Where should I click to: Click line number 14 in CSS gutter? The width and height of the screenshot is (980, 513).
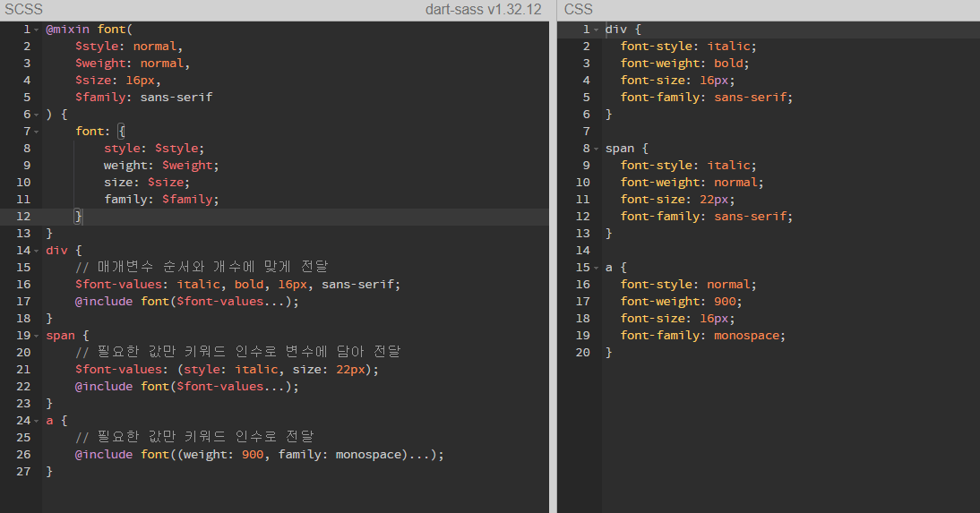582,251
